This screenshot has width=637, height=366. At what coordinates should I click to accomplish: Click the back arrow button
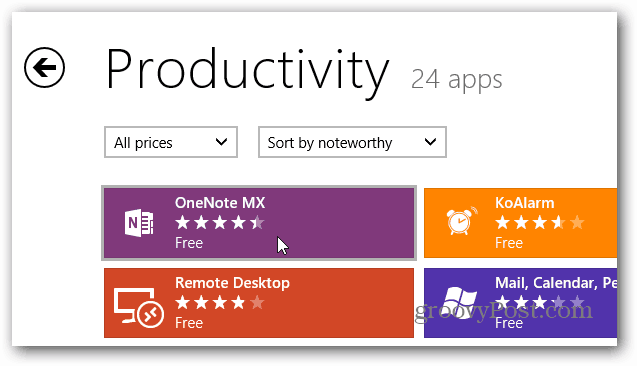(44, 67)
